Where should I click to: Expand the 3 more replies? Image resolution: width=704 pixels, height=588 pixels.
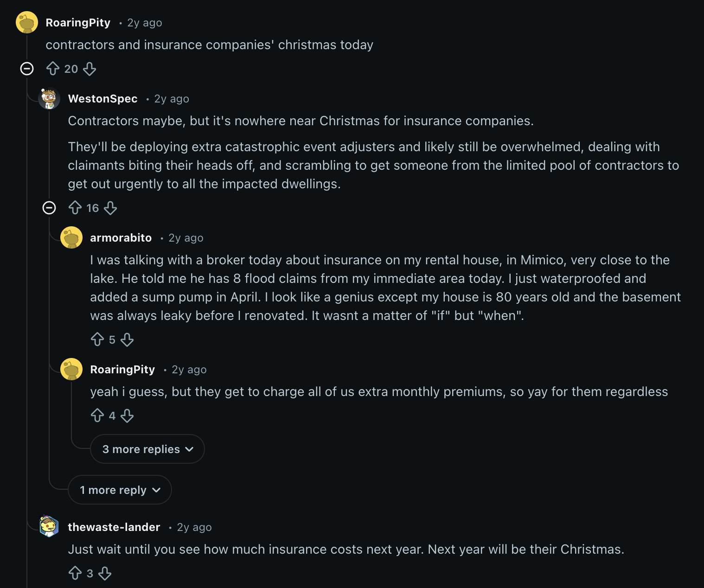point(147,449)
